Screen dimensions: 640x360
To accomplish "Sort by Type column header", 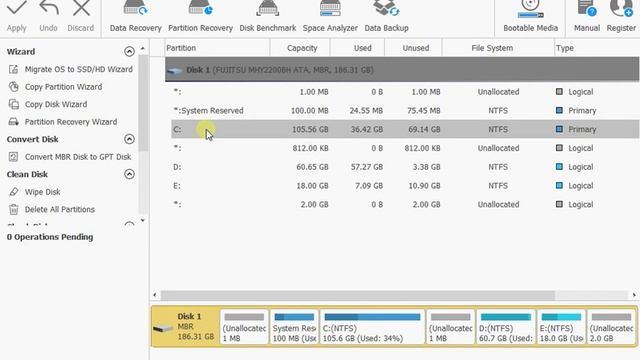I will [597, 48].
